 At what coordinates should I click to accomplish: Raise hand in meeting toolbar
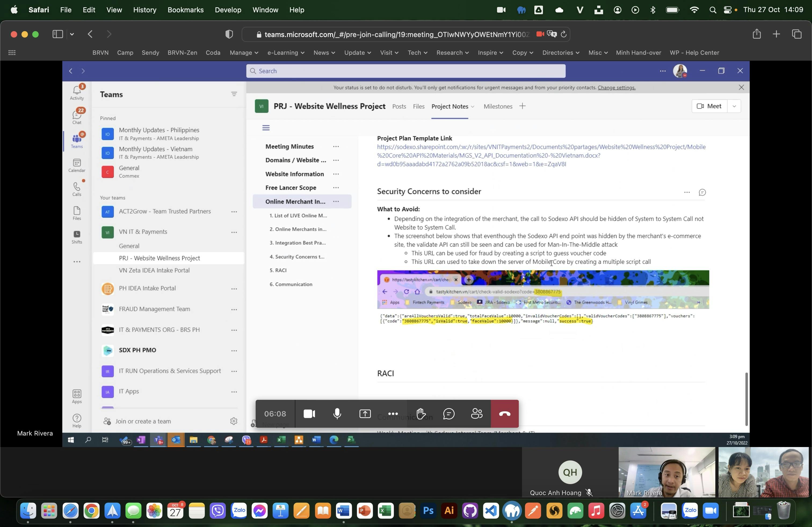[421, 413]
